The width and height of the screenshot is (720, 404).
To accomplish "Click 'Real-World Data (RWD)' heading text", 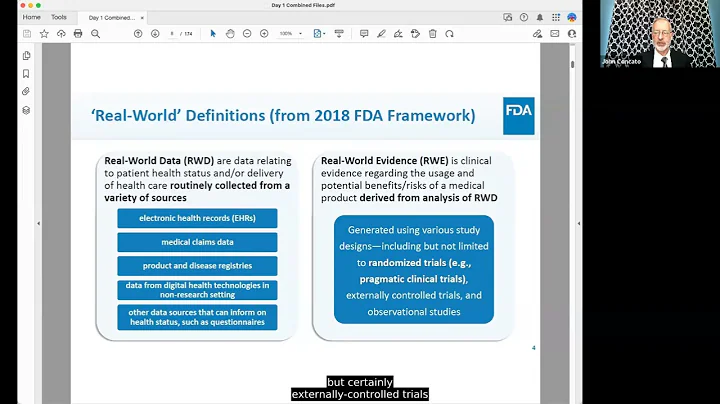I will 159,161.
